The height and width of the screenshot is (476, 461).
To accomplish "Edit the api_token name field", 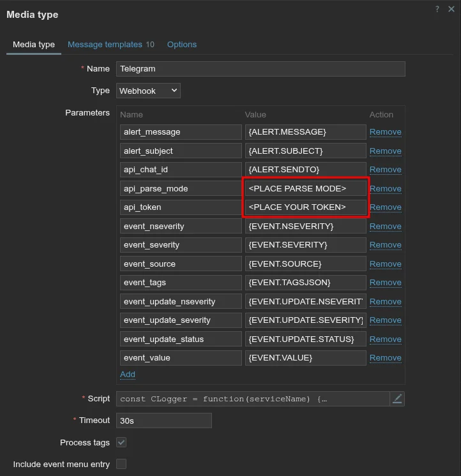I will pyautogui.click(x=181, y=207).
